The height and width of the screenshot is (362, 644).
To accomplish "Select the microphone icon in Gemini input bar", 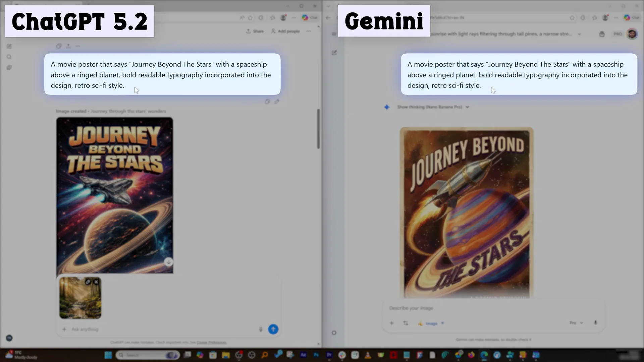I will pyautogui.click(x=596, y=323).
